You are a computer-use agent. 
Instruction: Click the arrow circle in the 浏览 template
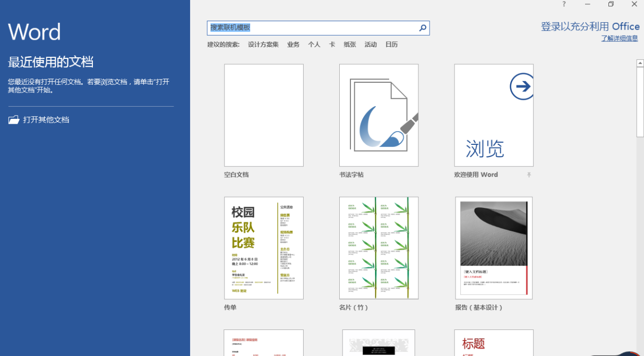tap(521, 86)
